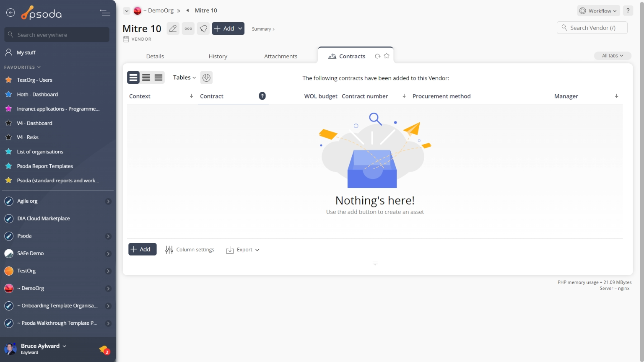Click ~ DemoOrg breadcrumb link
This screenshot has height=362, width=644.
pyautogui.click(x=158, y=10)
